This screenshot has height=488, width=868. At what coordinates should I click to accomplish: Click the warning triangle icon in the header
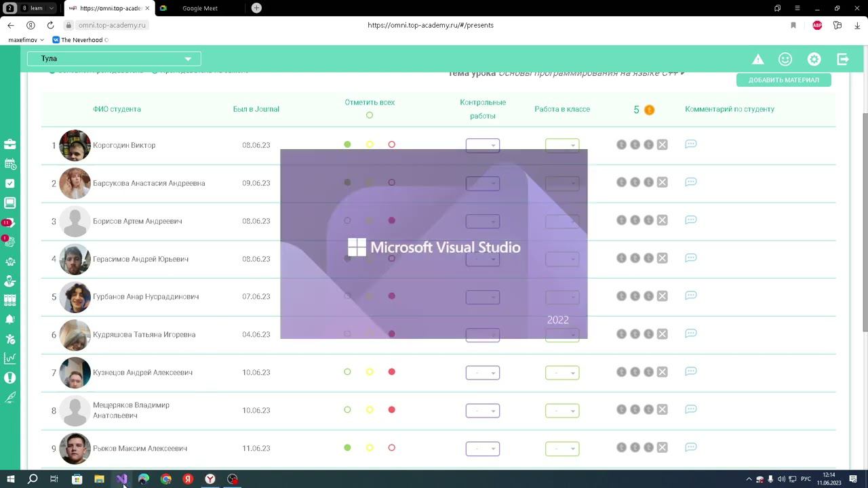(758, 60)
